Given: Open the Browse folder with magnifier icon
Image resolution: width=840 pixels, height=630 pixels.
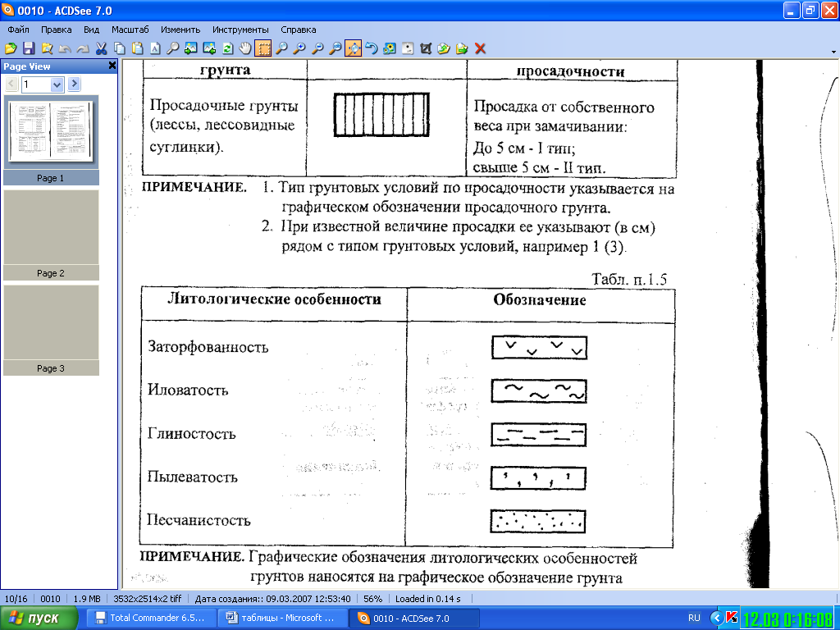Looking at the screenshot, I should (x=47, y=48).
